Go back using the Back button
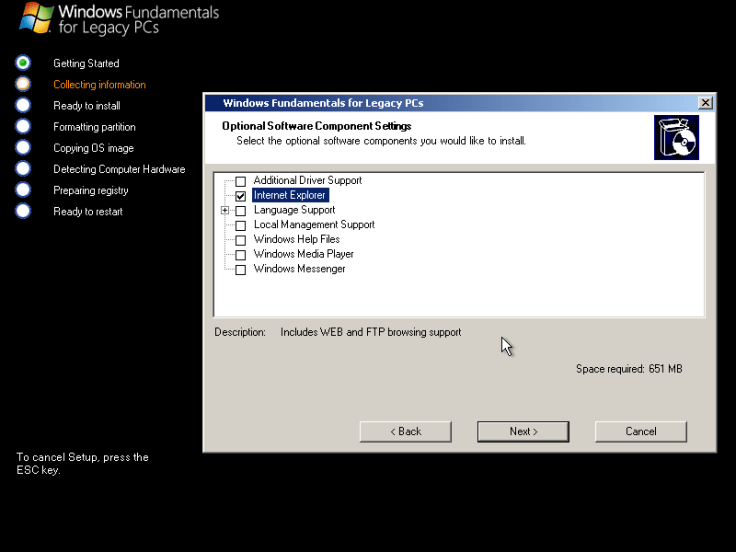Image resolution: width=736 pixels, height=552 pixels. [x=405, y=431]
